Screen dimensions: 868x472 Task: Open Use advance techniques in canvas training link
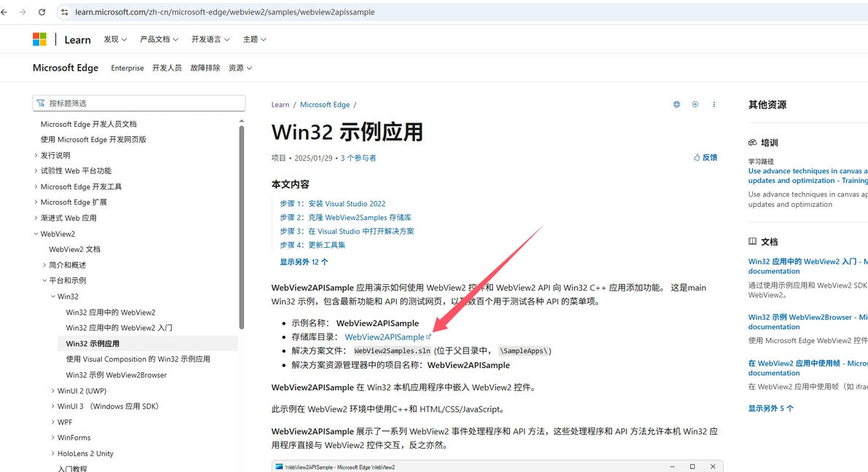coord(808,176)
